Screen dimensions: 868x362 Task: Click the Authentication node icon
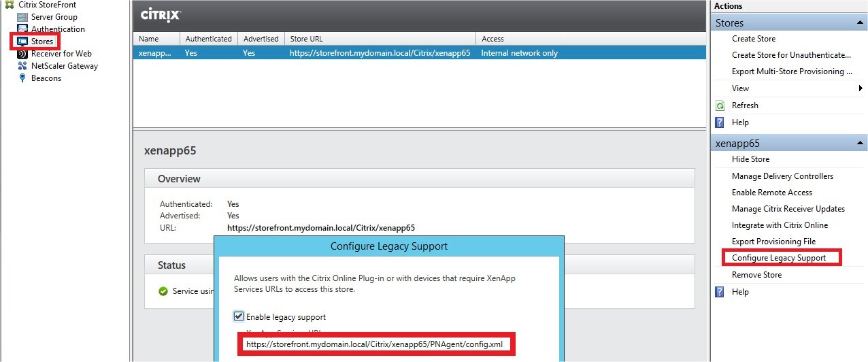tap(22, 29)
